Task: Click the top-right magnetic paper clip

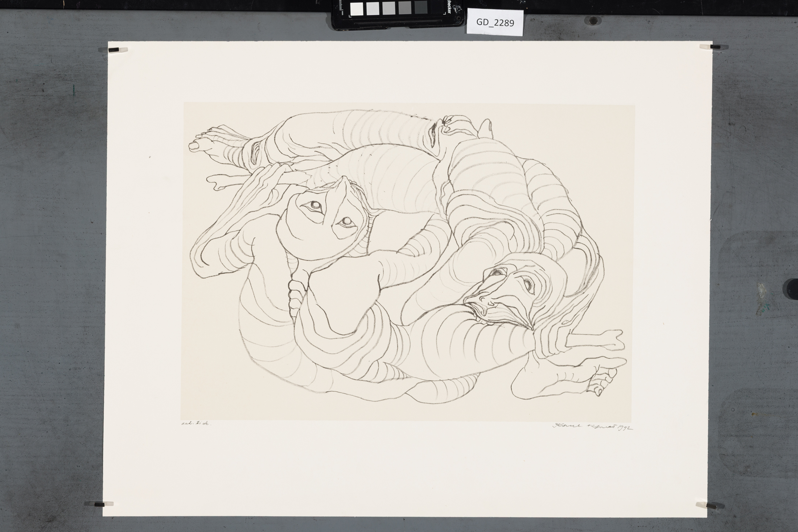Action: click(x=713, y=47)
